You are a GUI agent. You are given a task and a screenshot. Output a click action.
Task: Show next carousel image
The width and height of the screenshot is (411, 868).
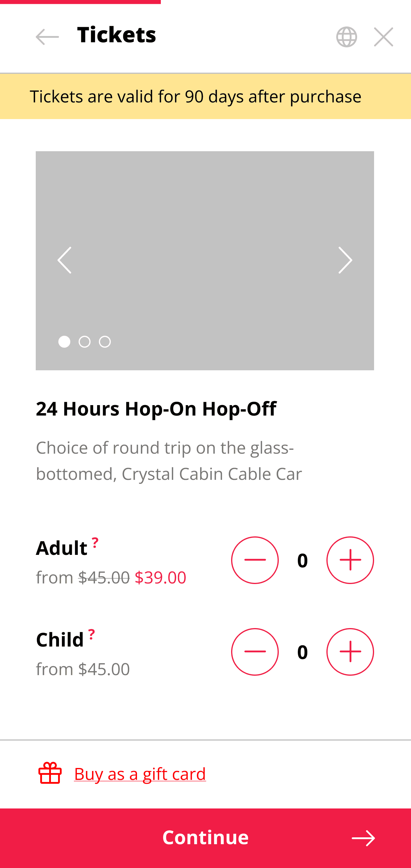[345, 260]
